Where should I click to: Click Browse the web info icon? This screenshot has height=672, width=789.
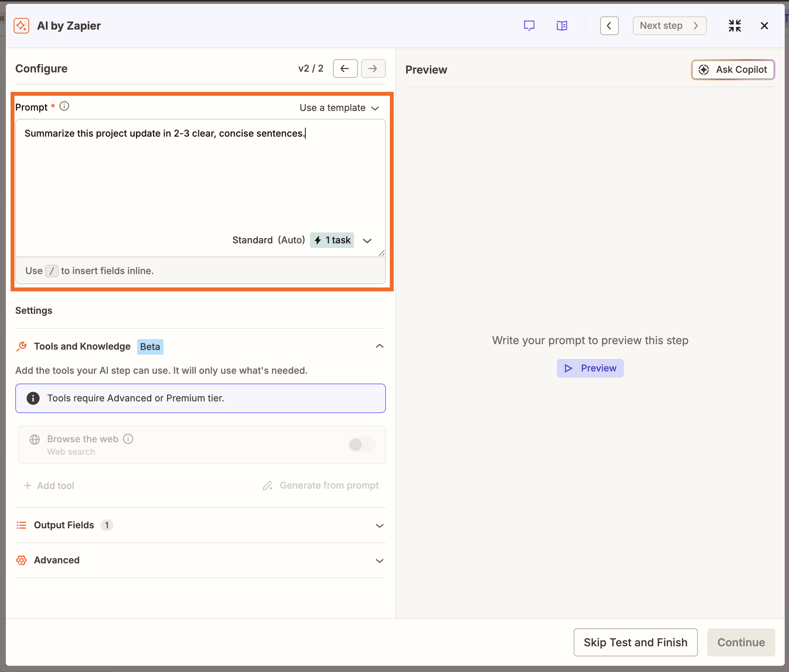pos(128,439)
